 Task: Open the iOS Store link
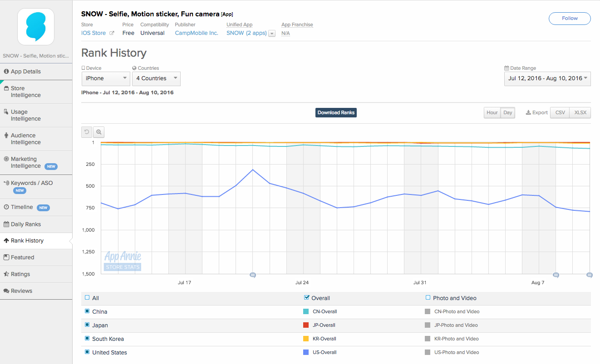tap(93, 33)
